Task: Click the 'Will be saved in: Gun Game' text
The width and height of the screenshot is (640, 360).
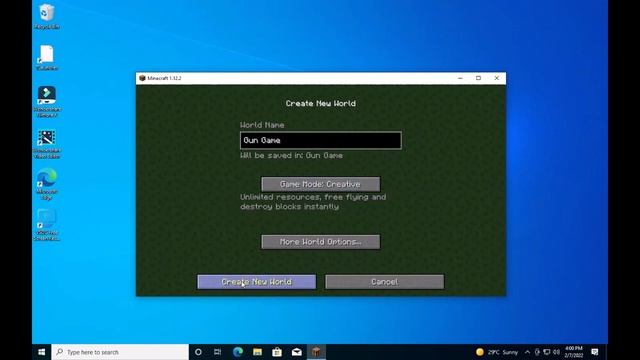Action: (x=291, y=156)
